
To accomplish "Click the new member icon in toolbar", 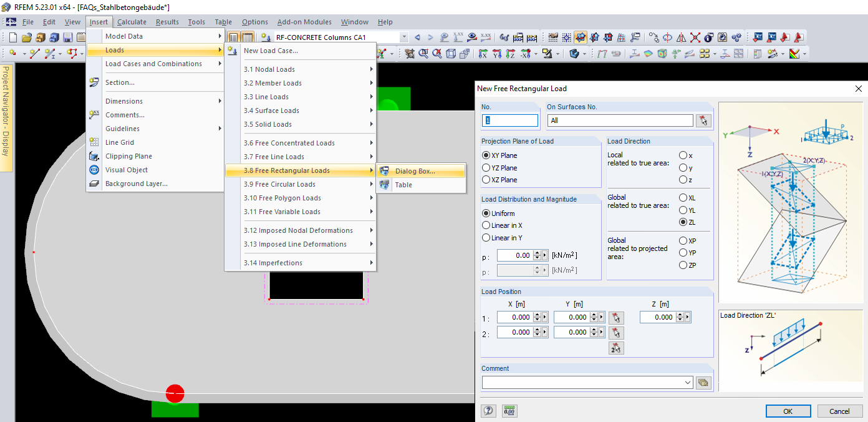I will [x=51, y=54].
